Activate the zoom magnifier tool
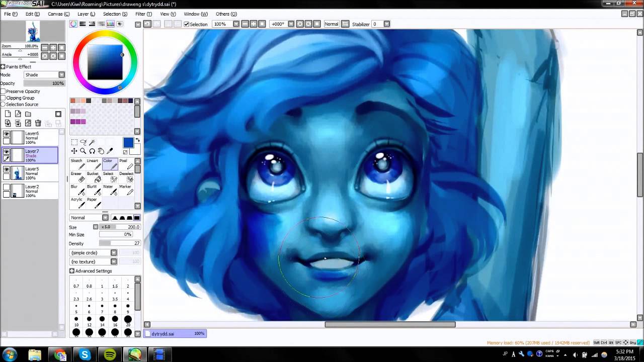Viewport: 644px width, 362px height. (83, 151)
